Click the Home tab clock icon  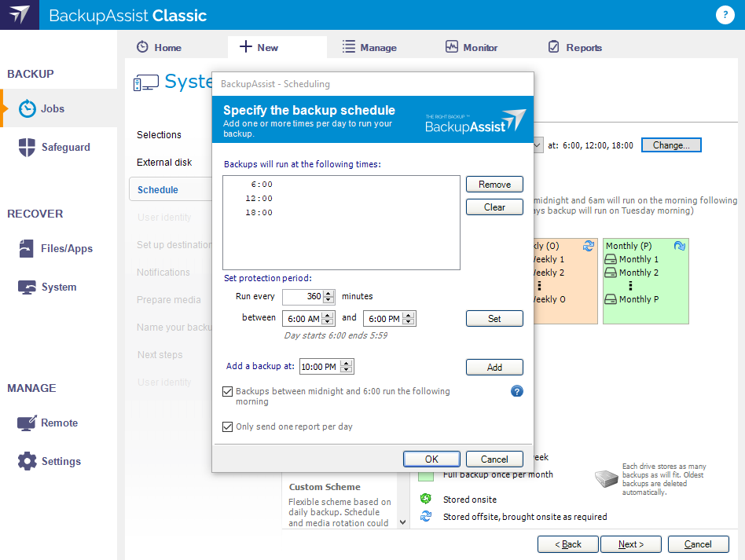(142, 47)
